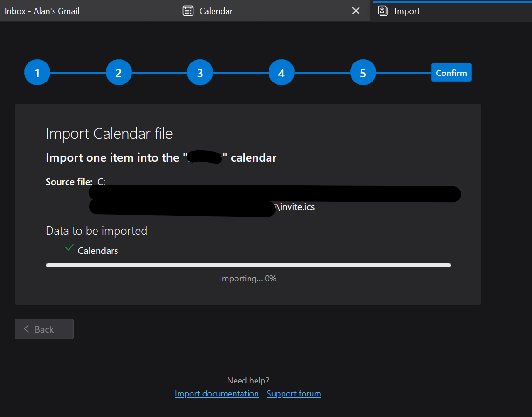Image resolution: width=532 pixels, height=417 pixels.
Task: Click the Confirm step button
Action: coord(451,72)
